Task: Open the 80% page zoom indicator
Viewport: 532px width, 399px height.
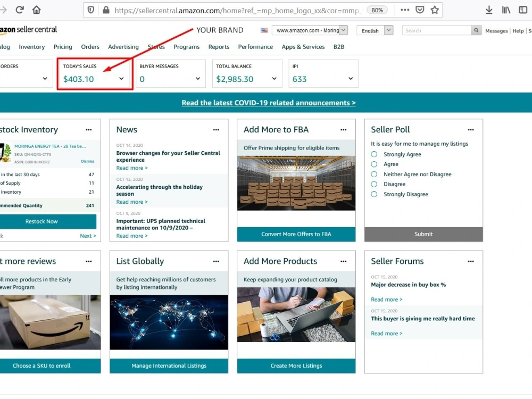Action: coord(377,10)
